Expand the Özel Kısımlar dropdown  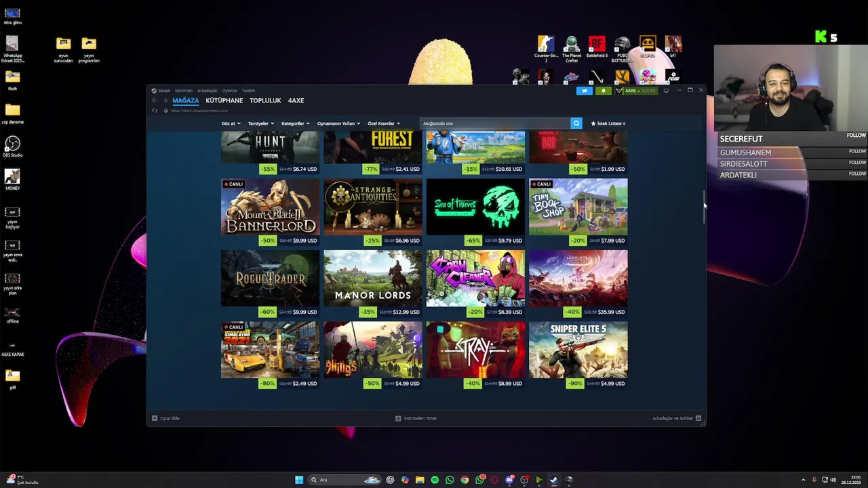(384, 123)
